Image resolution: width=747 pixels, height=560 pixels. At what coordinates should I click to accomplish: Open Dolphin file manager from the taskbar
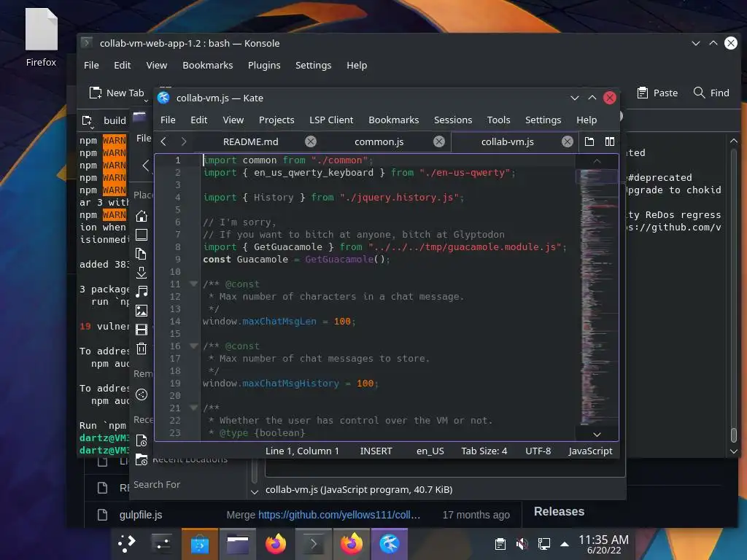tap(238, 544)
